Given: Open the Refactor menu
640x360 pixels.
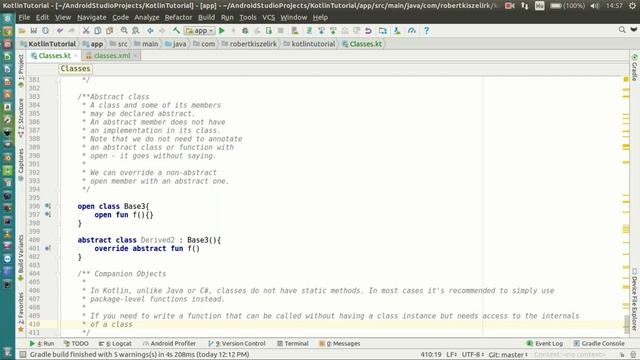Looking at the screenshot, I should point(178,17).
